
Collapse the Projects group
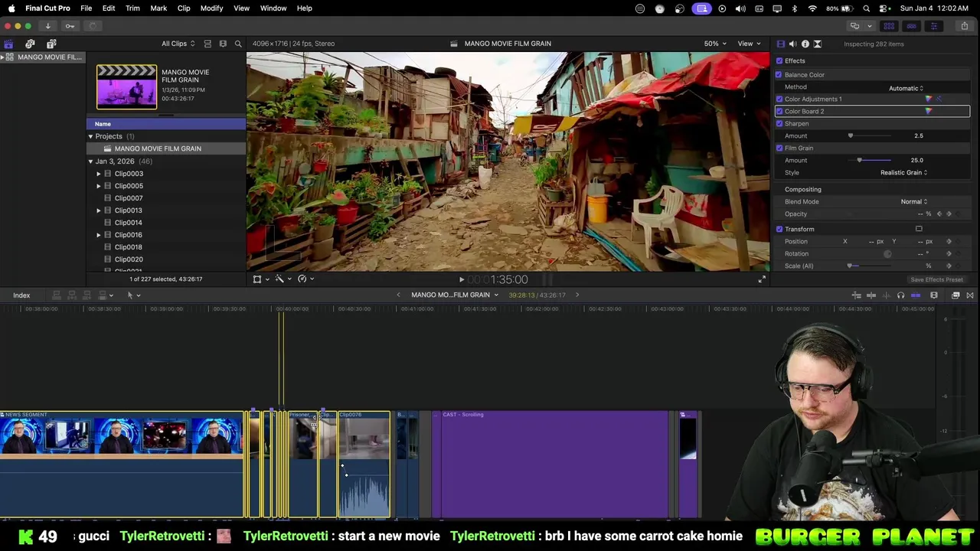pyautogui.click(x=90, y=136)
